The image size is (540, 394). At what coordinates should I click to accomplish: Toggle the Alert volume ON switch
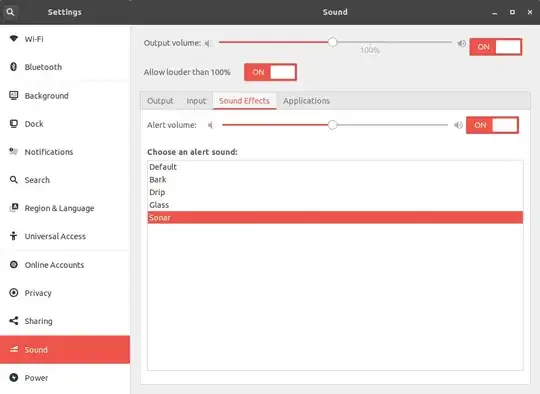tap(492, 125)
